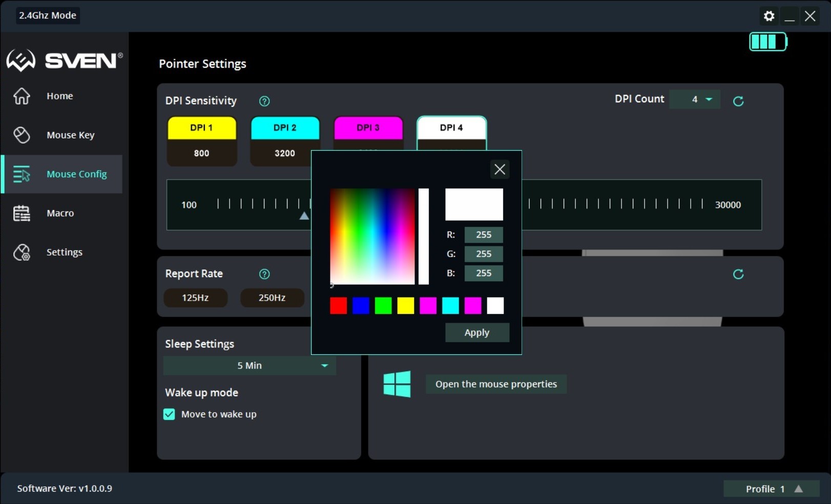Click the G value input field
Screen dimensions: 831x504
[x=484, y=254]
